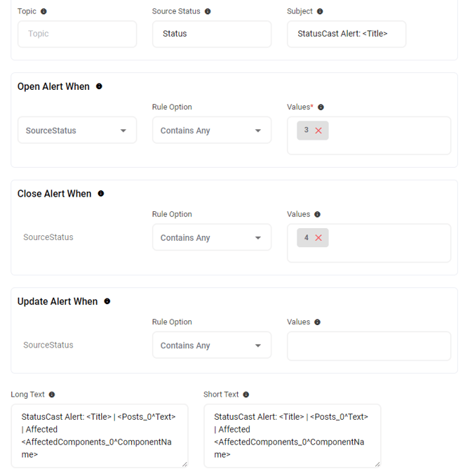
Task: Click the info icon beside Source Status
Action: [208, 12]
